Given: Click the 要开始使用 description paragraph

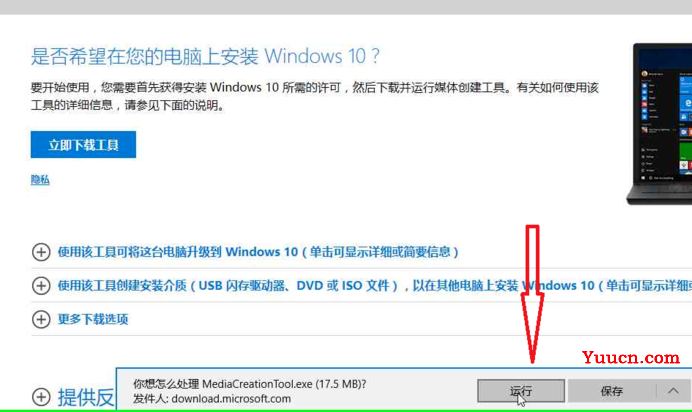Looking at the screenshot, I should (315, 96).
